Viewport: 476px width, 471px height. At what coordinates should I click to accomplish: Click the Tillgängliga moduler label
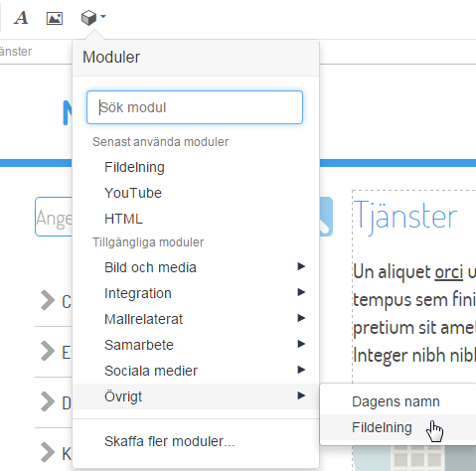[x=148, y=242]
